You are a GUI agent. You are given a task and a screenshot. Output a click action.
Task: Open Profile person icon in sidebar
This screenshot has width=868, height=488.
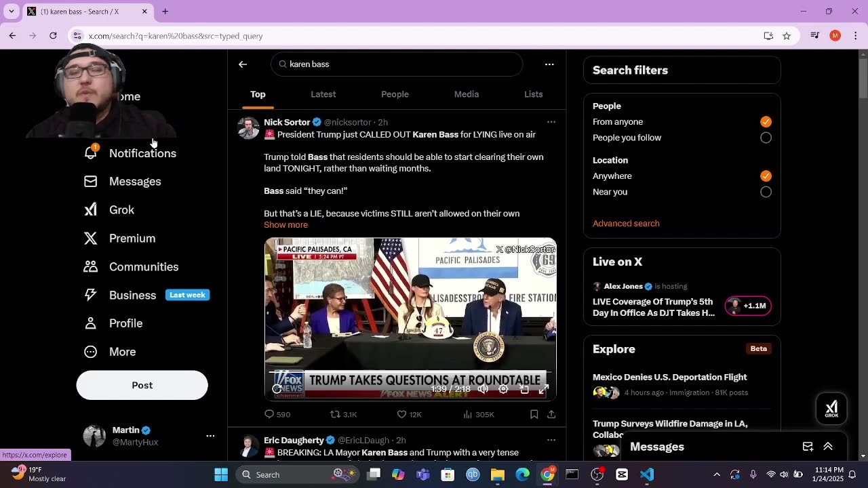(x=90, y=323)
